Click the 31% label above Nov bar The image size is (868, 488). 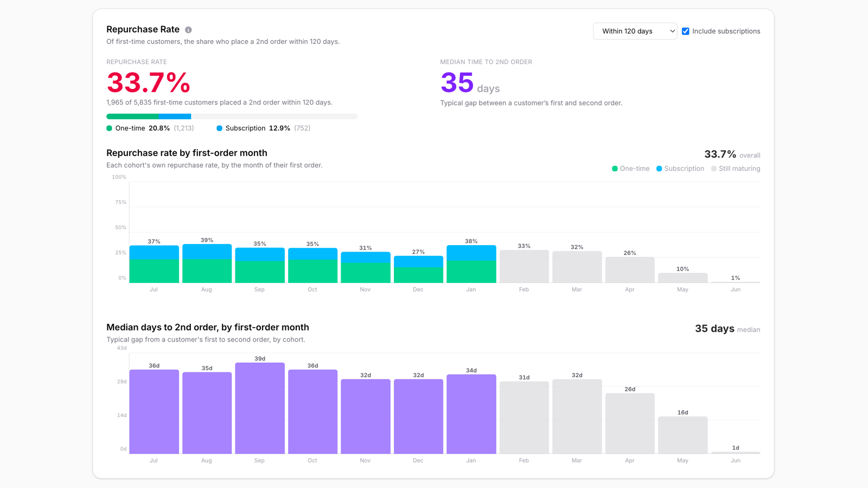[x=366, y=248]
